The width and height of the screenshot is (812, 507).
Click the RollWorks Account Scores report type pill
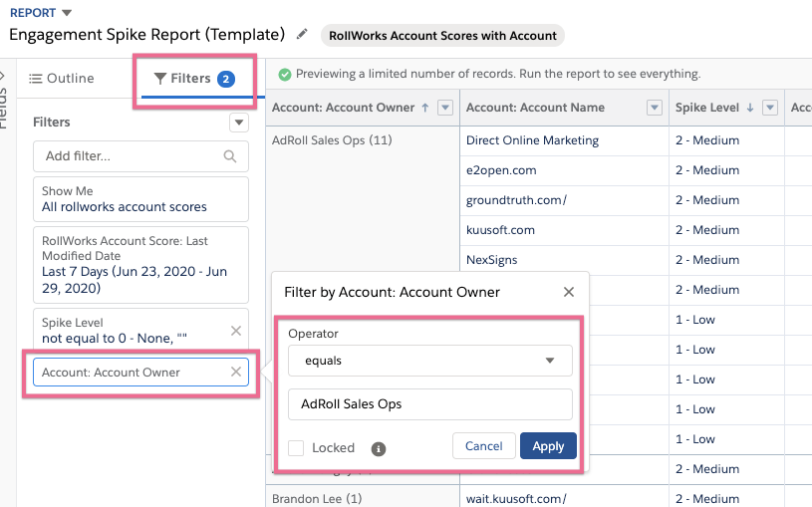(442, 36)
